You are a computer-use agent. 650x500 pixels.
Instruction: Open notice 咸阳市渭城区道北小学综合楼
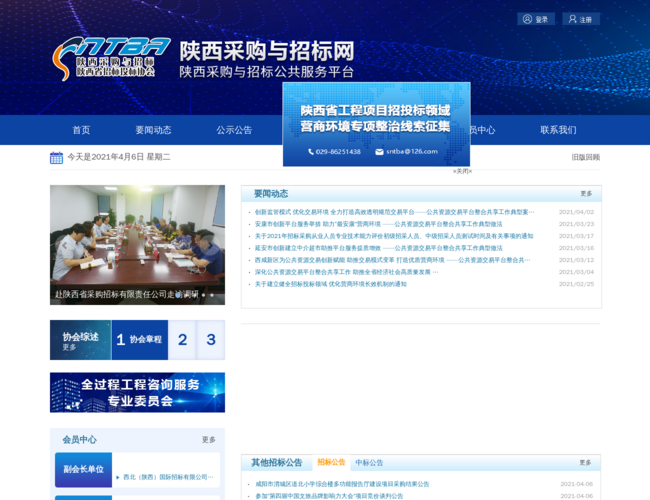pyautogui.click(x=342, y=484)
